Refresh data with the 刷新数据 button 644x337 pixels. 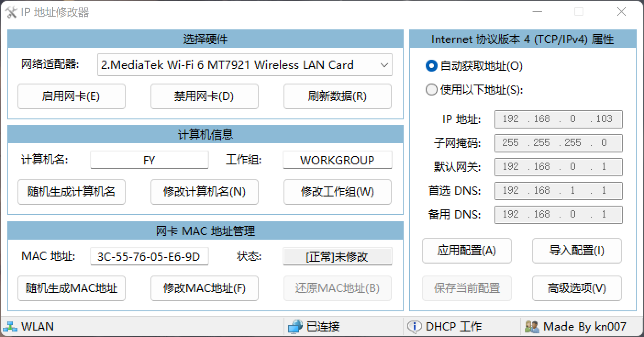[x=337, y=96]
